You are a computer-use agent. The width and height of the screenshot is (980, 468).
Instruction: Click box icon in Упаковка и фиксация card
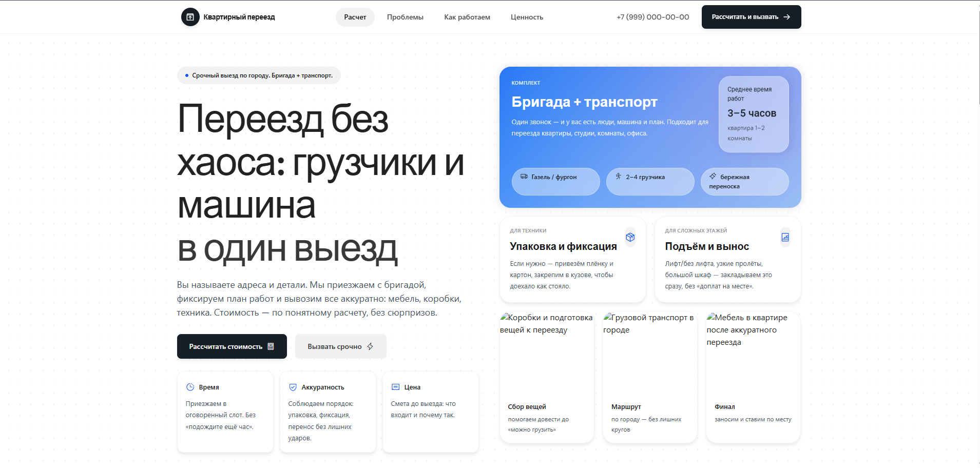630,237
